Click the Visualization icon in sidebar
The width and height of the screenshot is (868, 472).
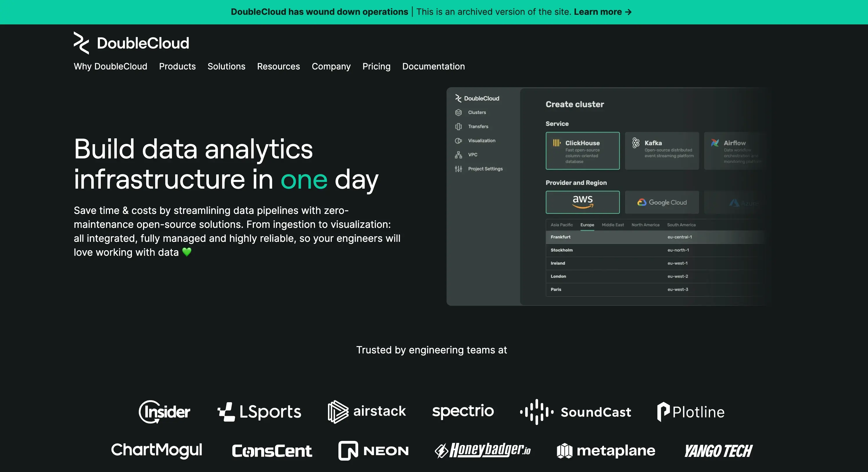458,141
